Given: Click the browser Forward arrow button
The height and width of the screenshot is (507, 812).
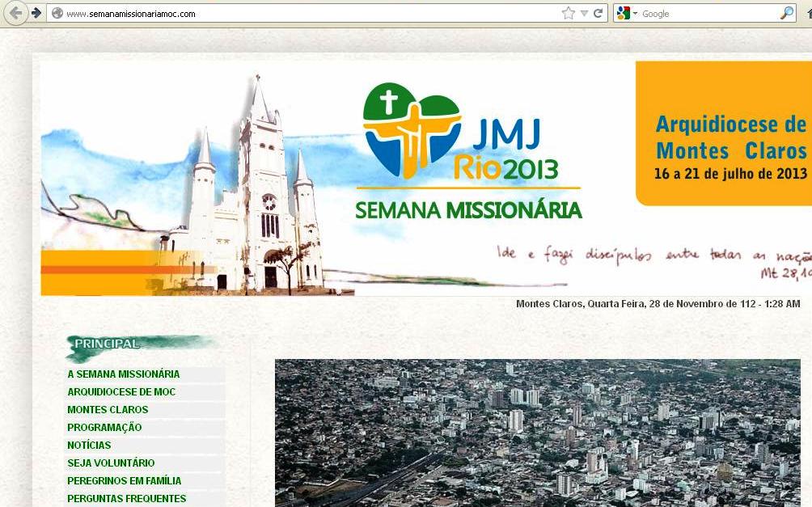Looking at the screenshot, I should click(x=36, y=13).
